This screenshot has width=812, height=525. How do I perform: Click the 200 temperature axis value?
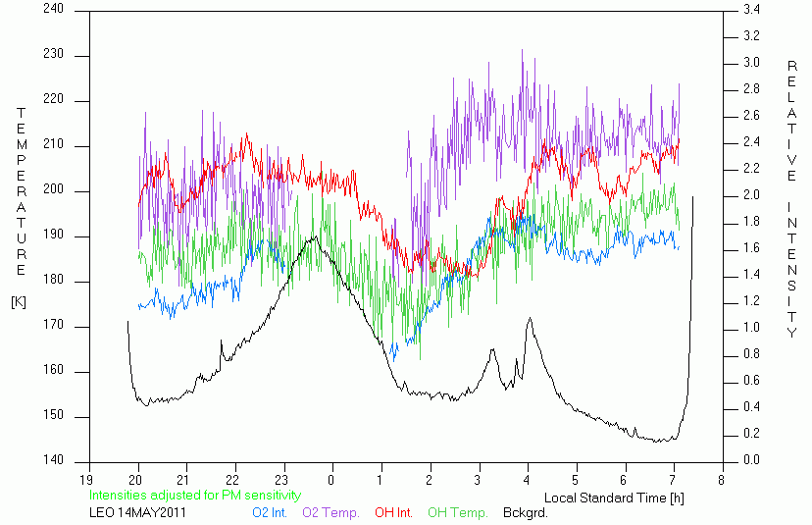pyautogui.click(x=53, y=189)
